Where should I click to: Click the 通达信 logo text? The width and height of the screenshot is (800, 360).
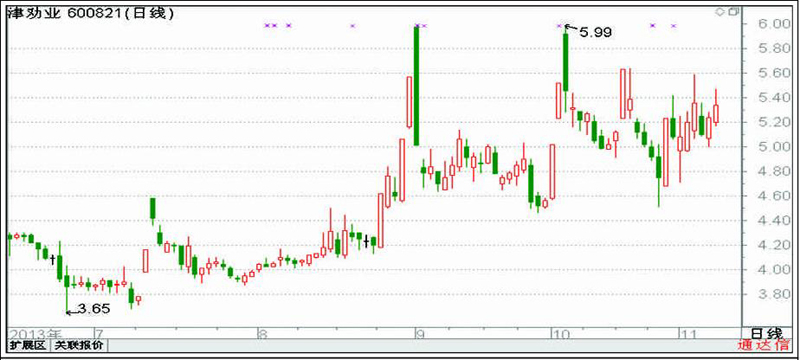pyautogui.click(x=764, y=346)
